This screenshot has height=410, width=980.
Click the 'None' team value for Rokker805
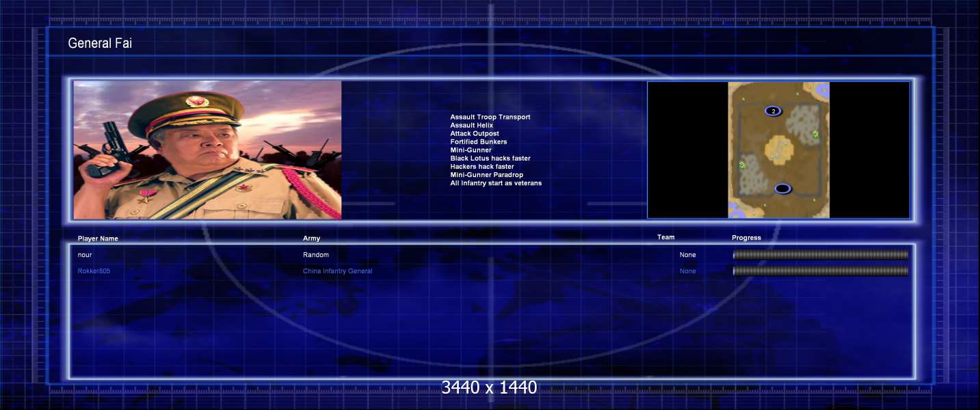[687, 271]
